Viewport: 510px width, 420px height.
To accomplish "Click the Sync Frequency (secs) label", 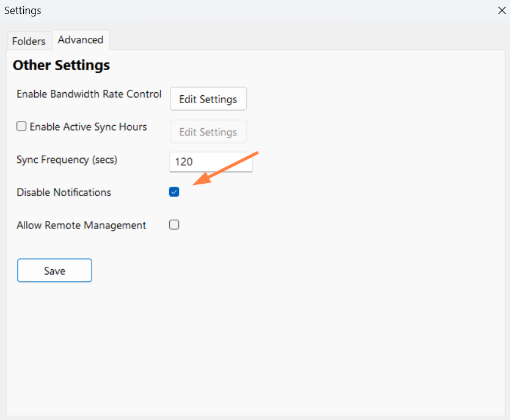I will coord(67,160).
